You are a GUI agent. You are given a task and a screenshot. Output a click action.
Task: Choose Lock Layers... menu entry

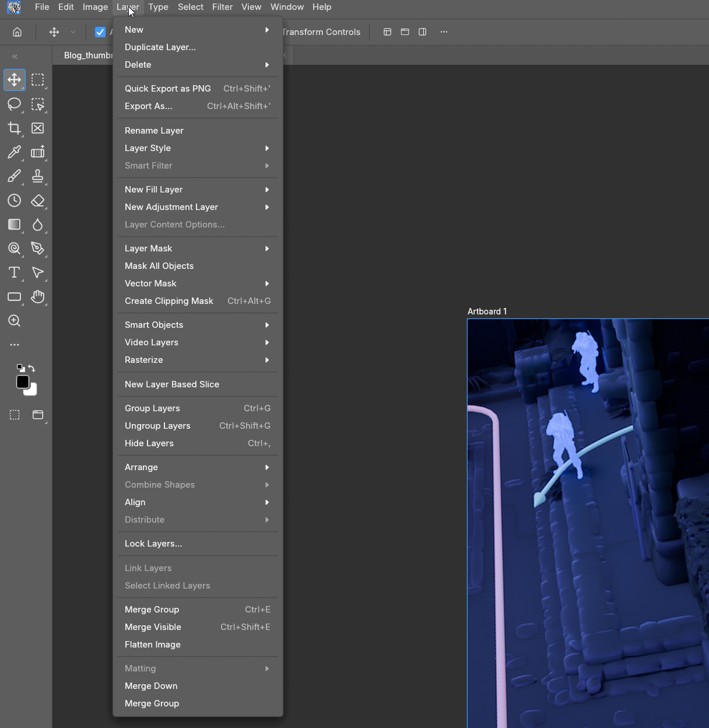click(198, 544)
